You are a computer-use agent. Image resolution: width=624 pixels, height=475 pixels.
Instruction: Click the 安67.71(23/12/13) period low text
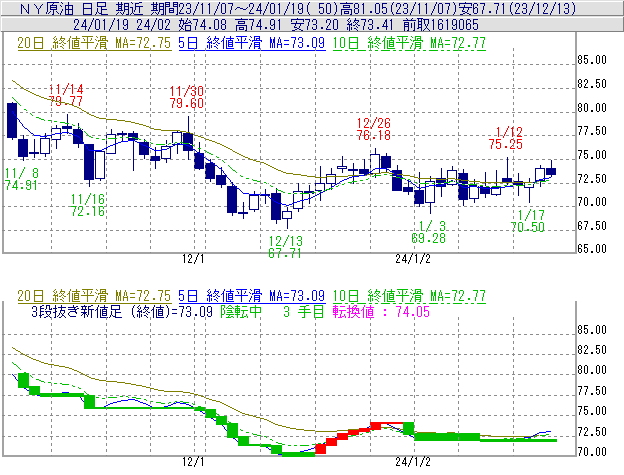517,8
